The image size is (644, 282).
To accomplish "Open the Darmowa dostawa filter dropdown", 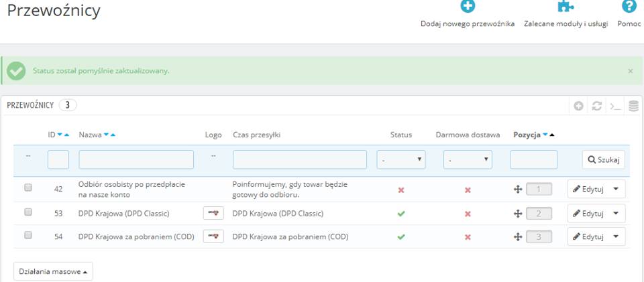I will point(468,159).
